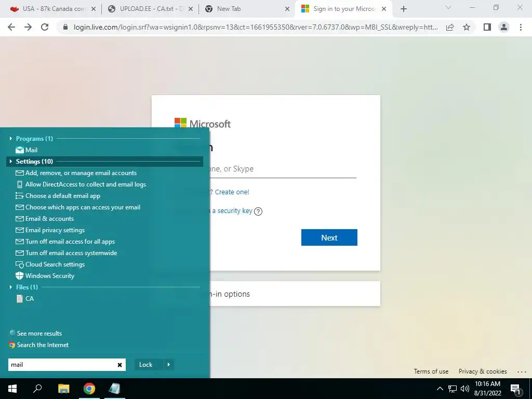Click the Create one! link
532x399 pixels.
point(232,192)
